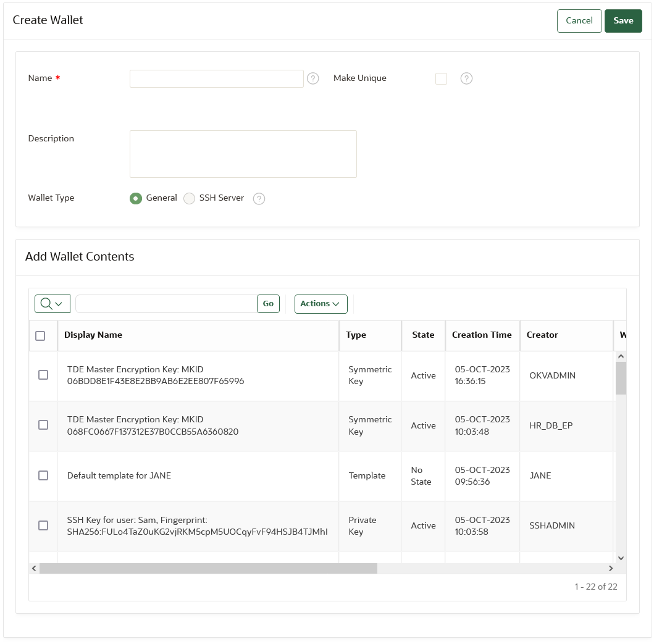Open help icon for Wallet Type
Screen dimensions: 654x644
[x=259, y=199]
